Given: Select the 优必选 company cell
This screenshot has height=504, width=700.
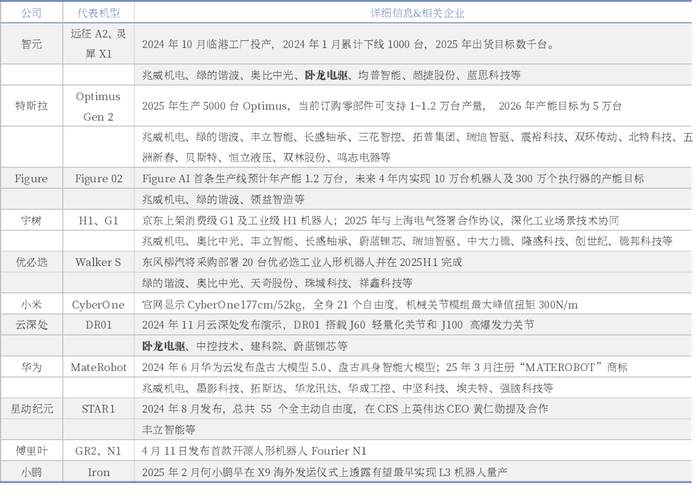Looking at the screenshot, I should pyautogui.click(x=31, y=262).
